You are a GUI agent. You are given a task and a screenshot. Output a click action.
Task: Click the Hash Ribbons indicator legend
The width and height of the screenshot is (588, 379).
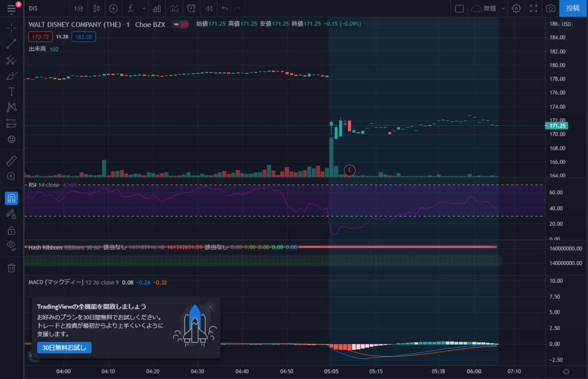45,247
